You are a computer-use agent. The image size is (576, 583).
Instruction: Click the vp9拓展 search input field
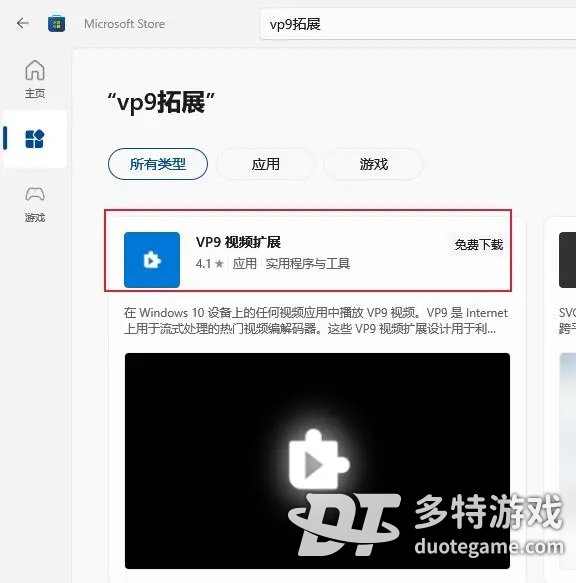(418, 24)
